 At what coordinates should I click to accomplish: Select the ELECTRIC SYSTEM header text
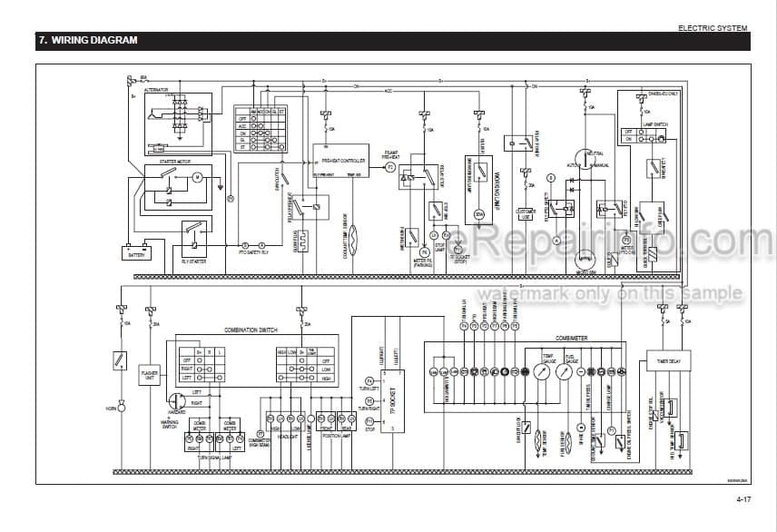pyautogui.click(x=713, y=28)
